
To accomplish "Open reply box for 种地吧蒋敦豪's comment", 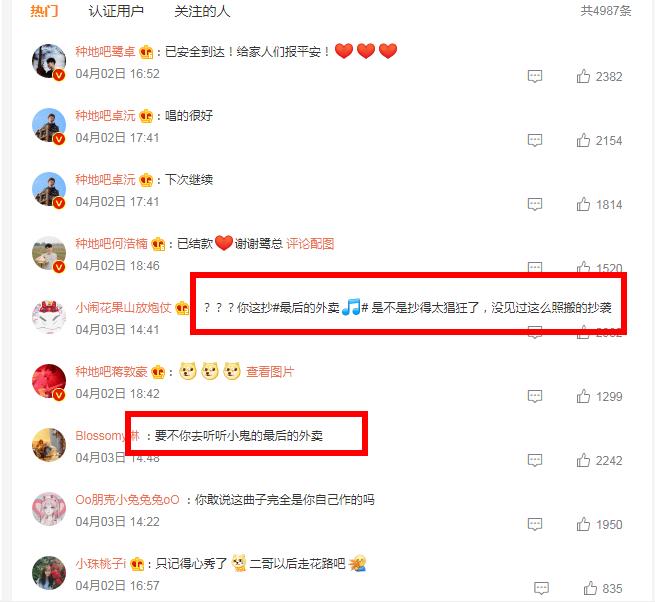I will pos(535,396).
